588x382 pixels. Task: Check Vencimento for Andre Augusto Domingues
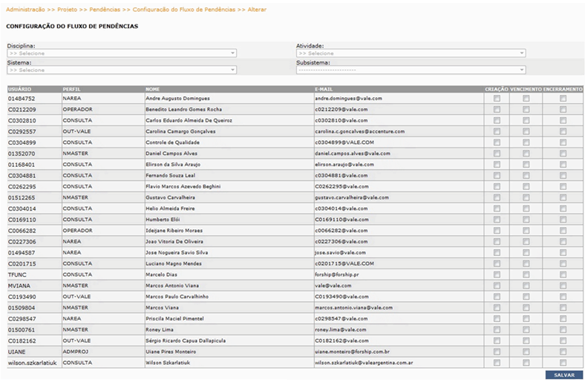click(x=526, y=99)
